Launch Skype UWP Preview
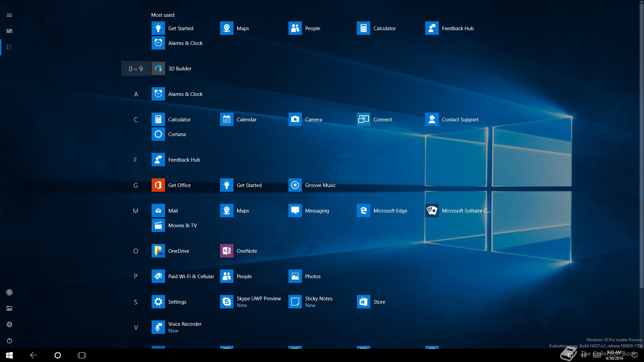Viewport: 644px width, 362px height. coord(227,302)
